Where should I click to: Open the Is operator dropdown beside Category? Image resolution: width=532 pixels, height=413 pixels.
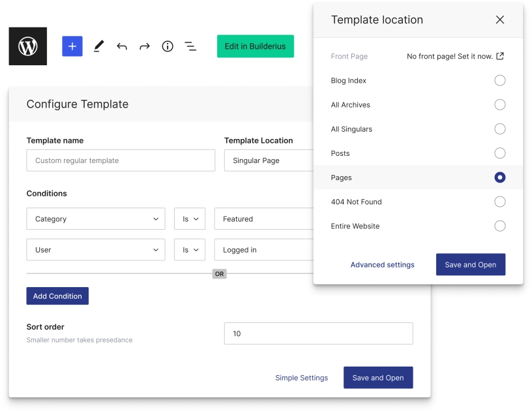coord(189,219)
